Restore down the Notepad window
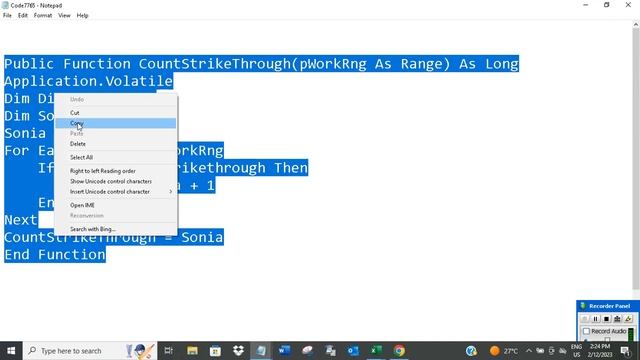This screenshot has height=360, width=640. 607,5
